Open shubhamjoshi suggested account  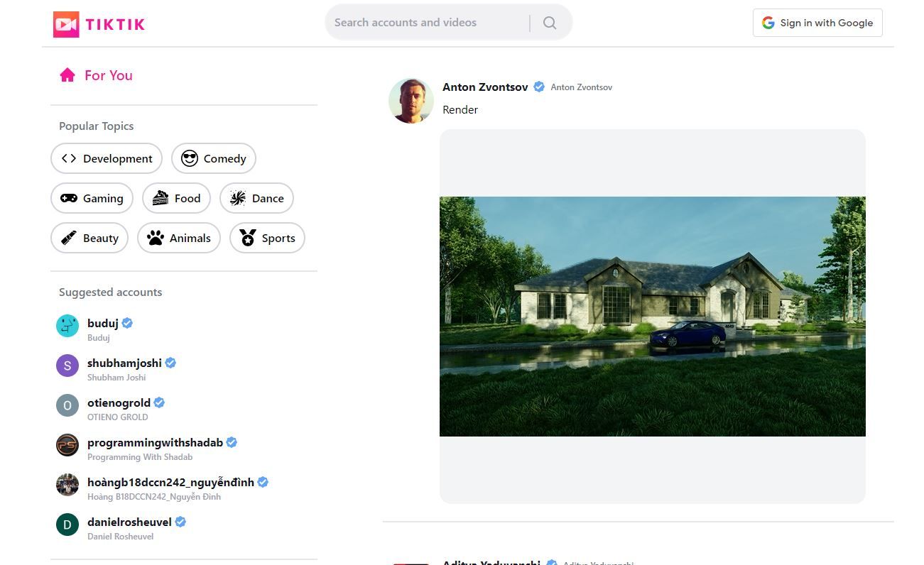(116, 369)
